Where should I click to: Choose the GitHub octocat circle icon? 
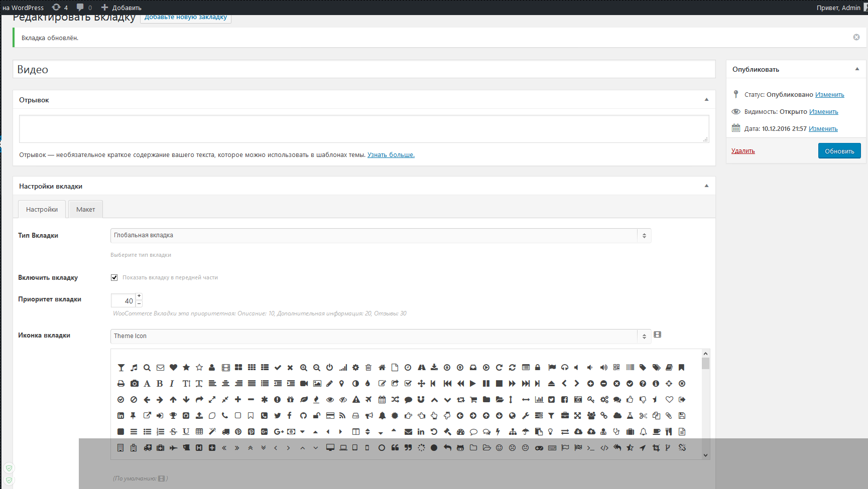(303, 416)
